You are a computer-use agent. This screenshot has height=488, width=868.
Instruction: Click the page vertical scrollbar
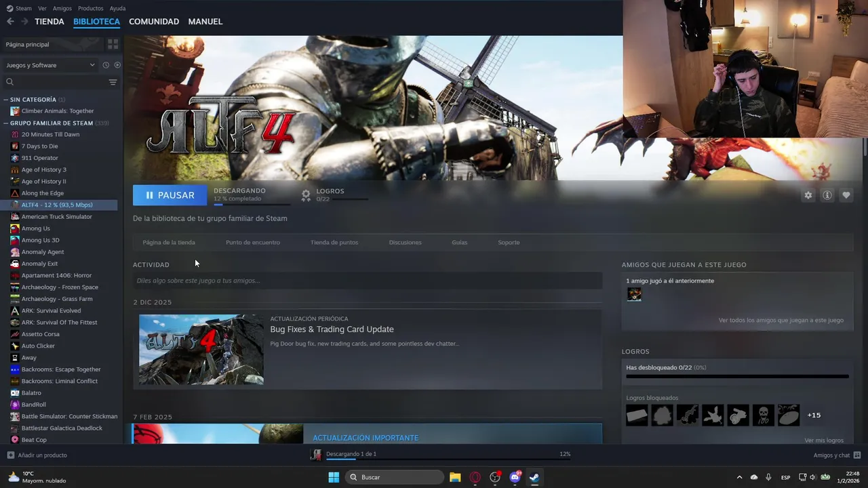865,146
